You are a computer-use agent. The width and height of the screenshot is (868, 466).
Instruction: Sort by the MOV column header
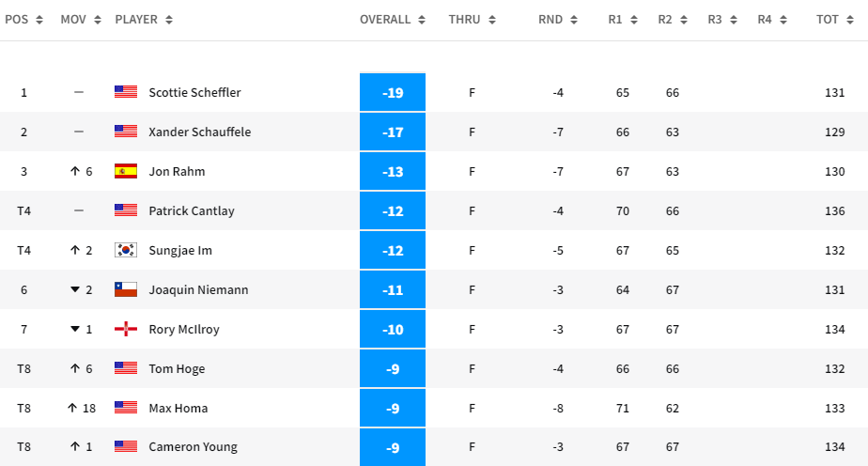point(79,20)
